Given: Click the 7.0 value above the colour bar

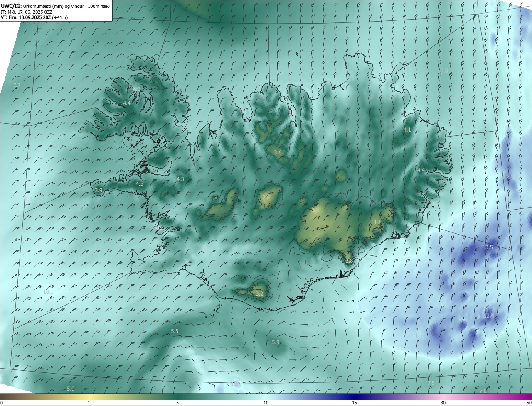Looking at the screenshot, I should (483, 391).
